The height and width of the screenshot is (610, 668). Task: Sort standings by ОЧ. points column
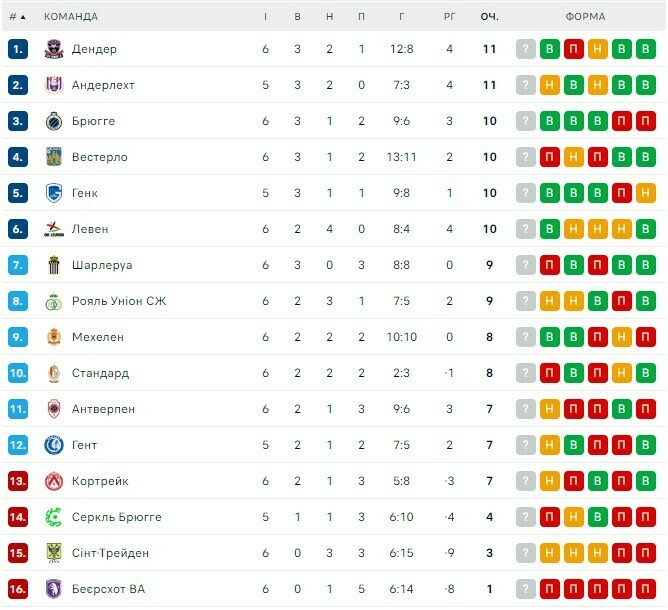pos(490,16)
